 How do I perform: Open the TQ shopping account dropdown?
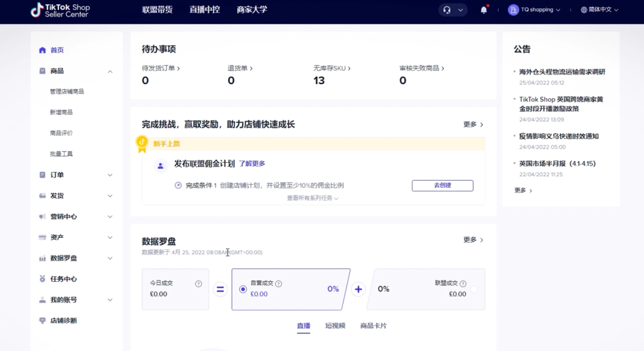point(535,10)
